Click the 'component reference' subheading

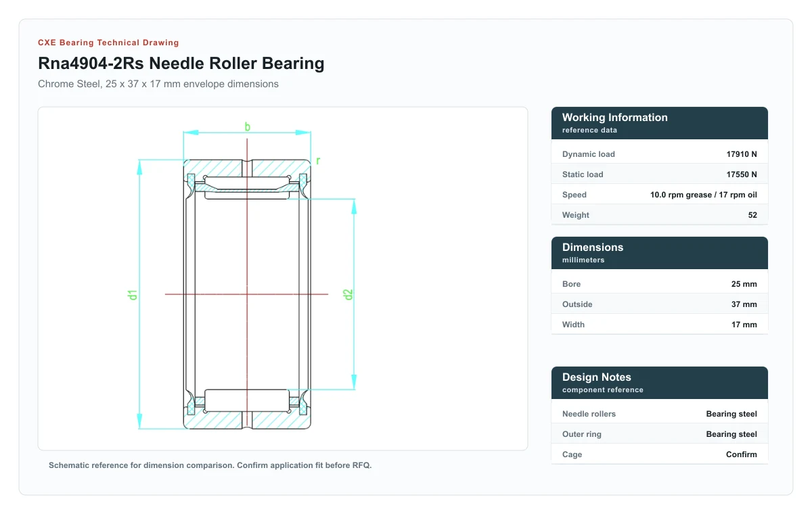pyautogui.click(x=603, y=390)
